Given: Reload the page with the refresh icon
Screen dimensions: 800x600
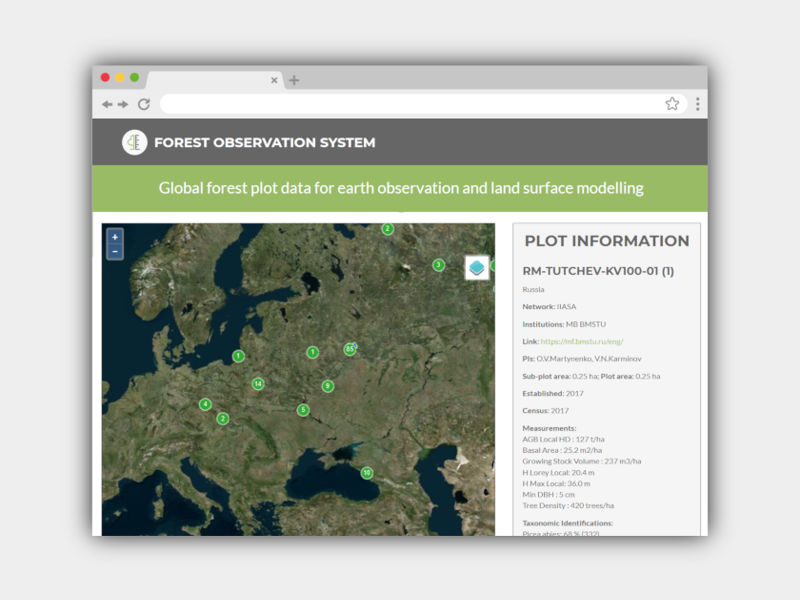Looking at the screenshot, I should [144, 105].
